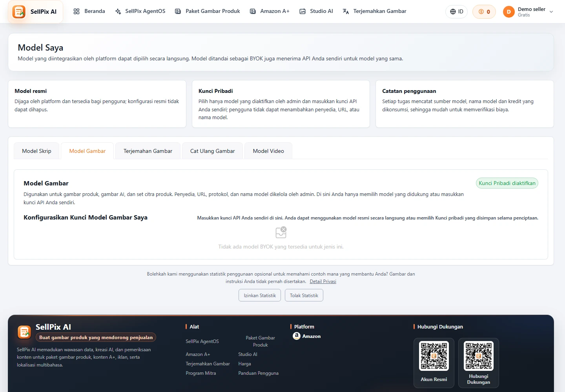Click the Akun Resmi QR code
This screenshot has width=565, height=392.
point(434,356)
